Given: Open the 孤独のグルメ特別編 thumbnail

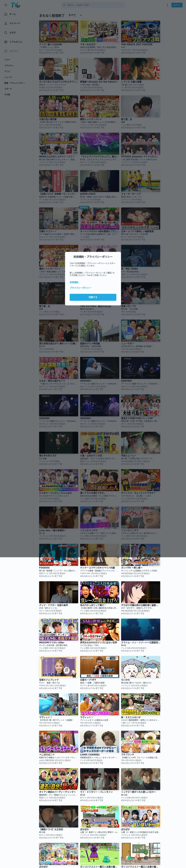Looking at the screenshot, I should coord(99,331).
